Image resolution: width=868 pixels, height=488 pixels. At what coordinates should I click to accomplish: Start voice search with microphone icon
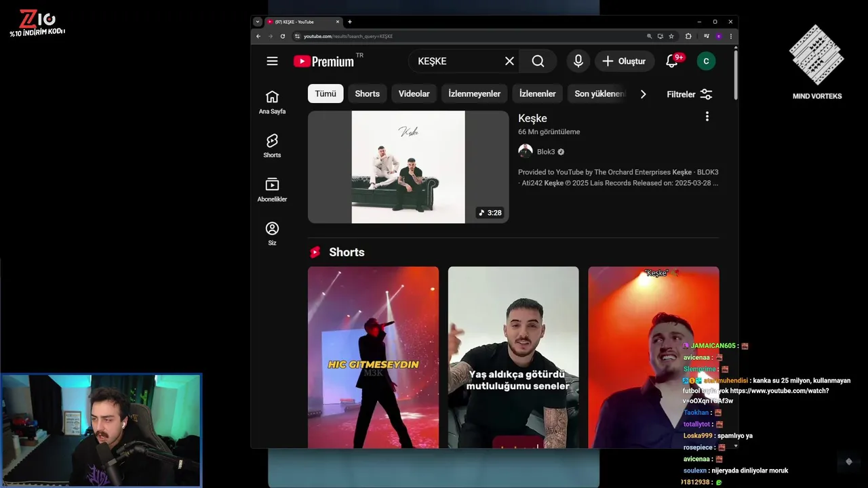(578, 61)
